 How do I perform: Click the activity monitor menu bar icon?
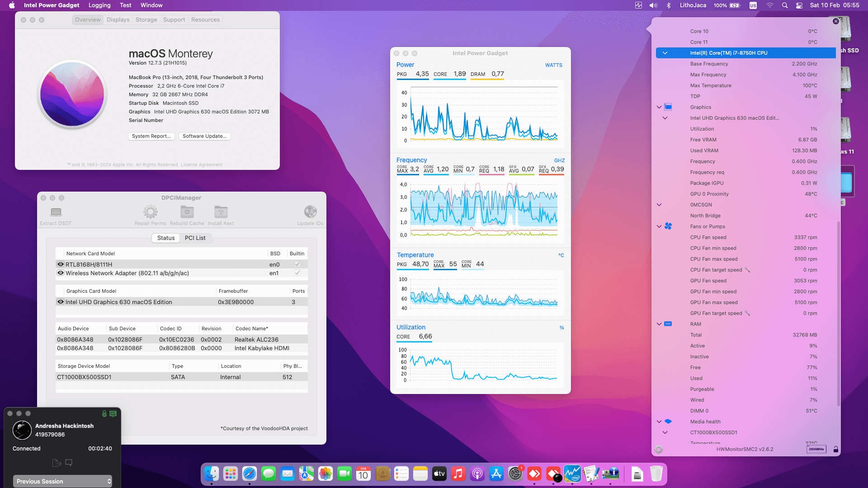point(638,5)
